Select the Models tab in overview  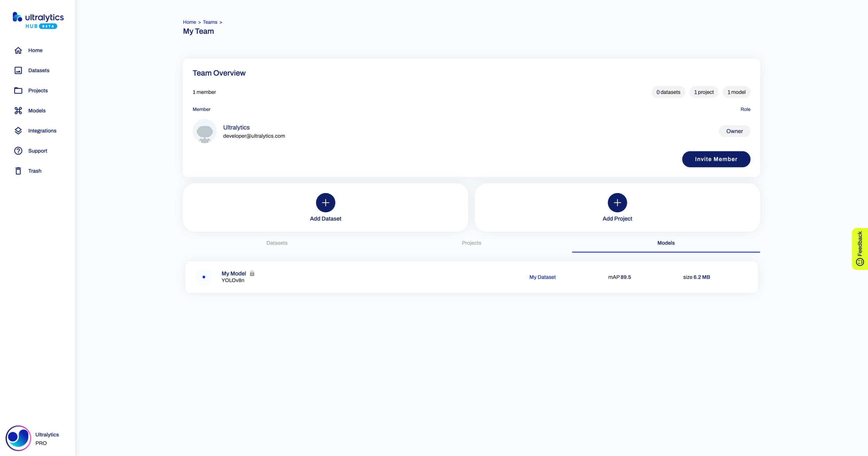click(x=665, y=242)
